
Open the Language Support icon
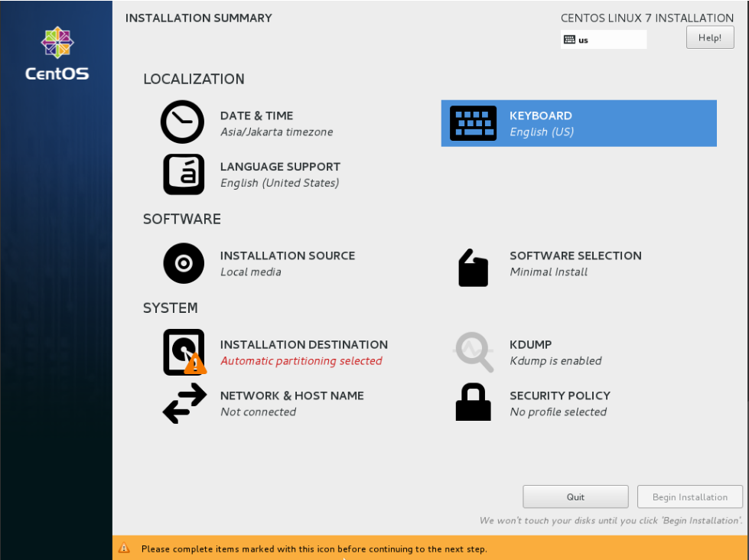[182, 174]
